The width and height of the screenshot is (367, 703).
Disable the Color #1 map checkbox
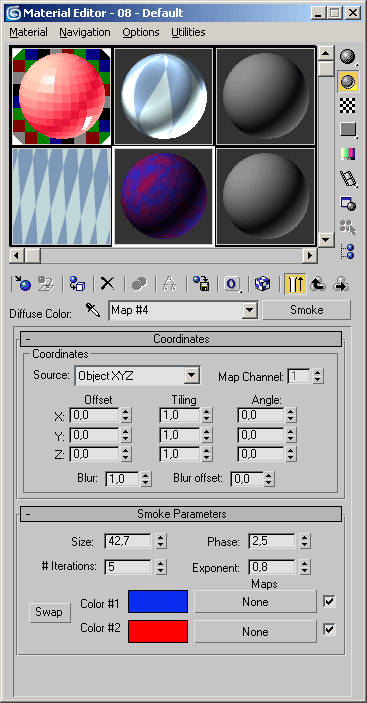pyautogui.click(x=329, y=601)
